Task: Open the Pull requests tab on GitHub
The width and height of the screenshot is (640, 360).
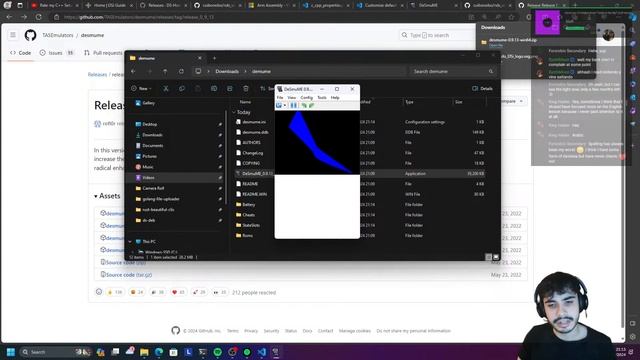Action: coord(103,53)
